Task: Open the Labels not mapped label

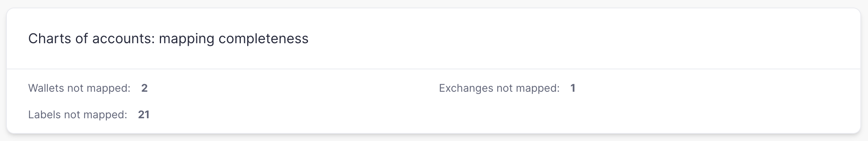Action: click(x=78, y=115)
